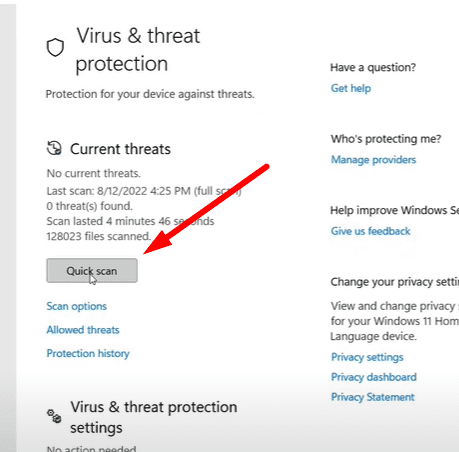Open Manage providers

(x=373, y=160)
